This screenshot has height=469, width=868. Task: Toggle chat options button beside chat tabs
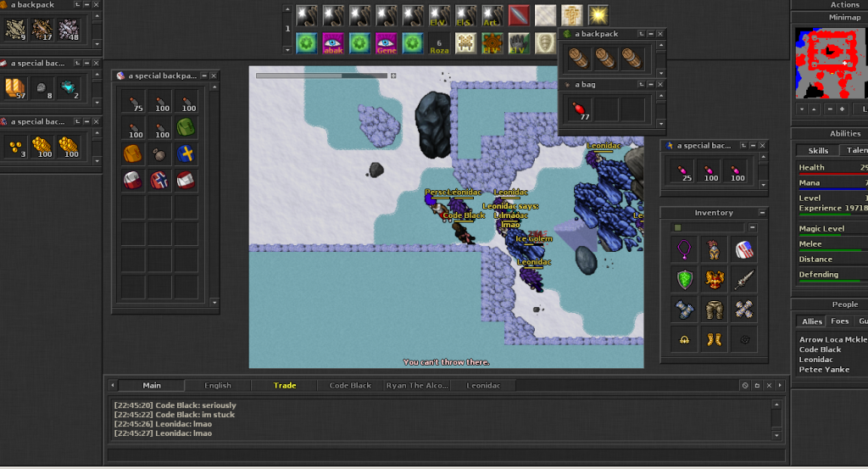pos(745,385)
